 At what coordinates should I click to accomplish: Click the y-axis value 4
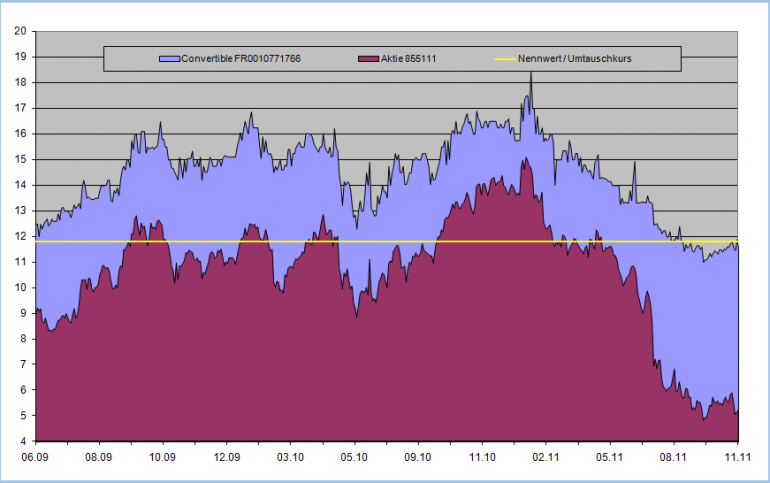[23, 441]
